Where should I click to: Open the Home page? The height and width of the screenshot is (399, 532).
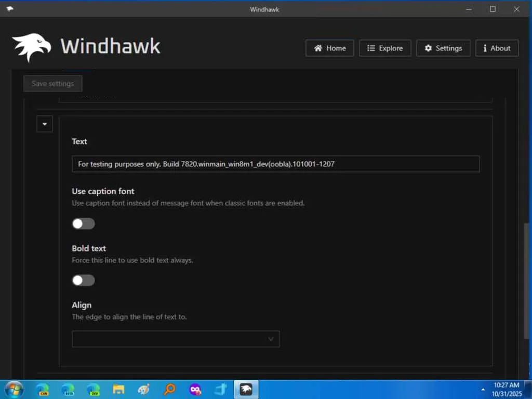[x=329, y=48]
